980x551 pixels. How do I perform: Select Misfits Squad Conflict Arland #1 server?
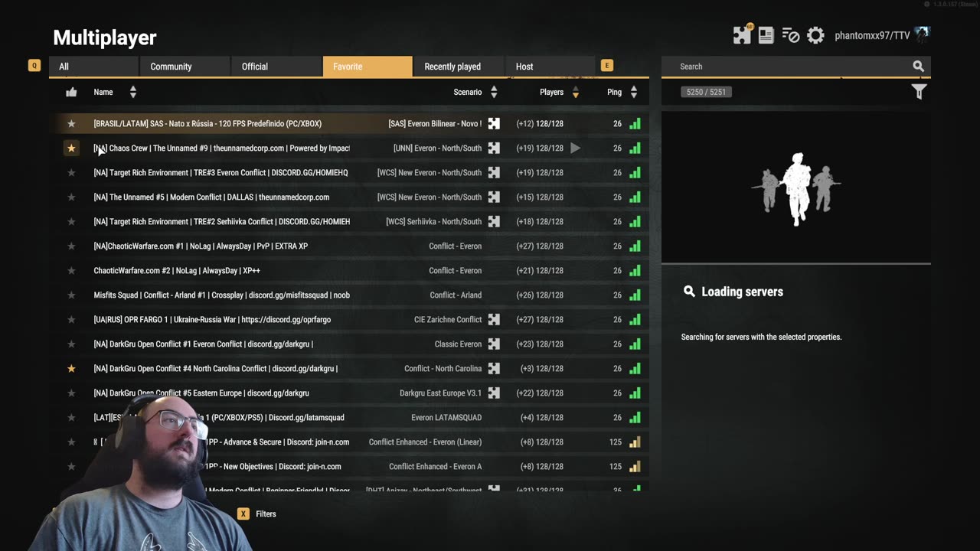pyautogui.click(x=349, y=295)
